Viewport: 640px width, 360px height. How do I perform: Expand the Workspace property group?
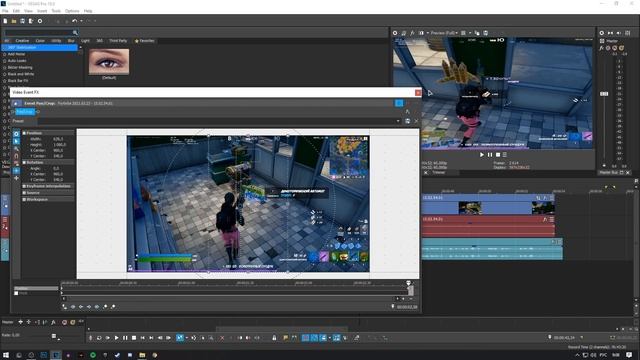pyautogui.click(x=24, y=200)
